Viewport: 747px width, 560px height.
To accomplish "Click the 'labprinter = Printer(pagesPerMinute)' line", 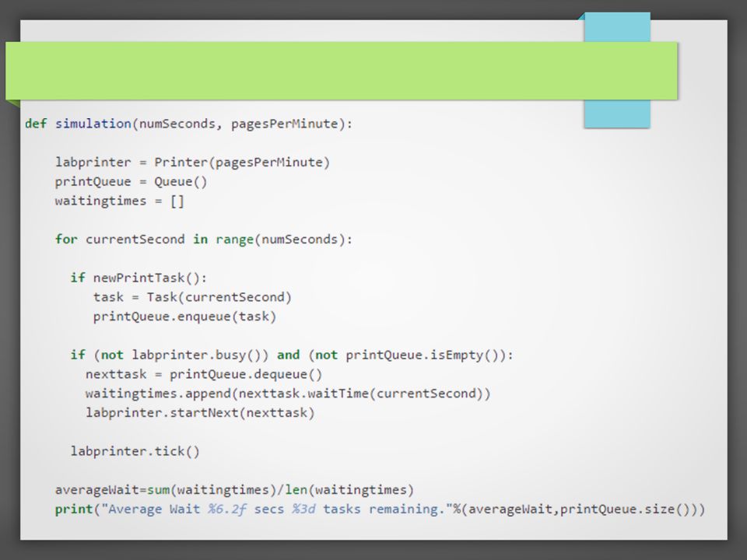I will (x=192, y=163).
